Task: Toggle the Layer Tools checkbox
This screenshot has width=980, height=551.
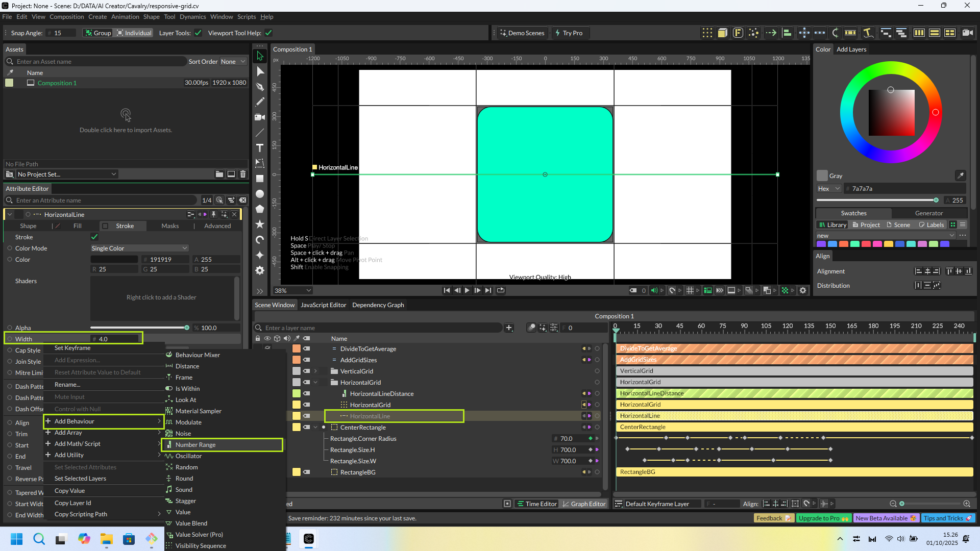Action: pos(198,33)
